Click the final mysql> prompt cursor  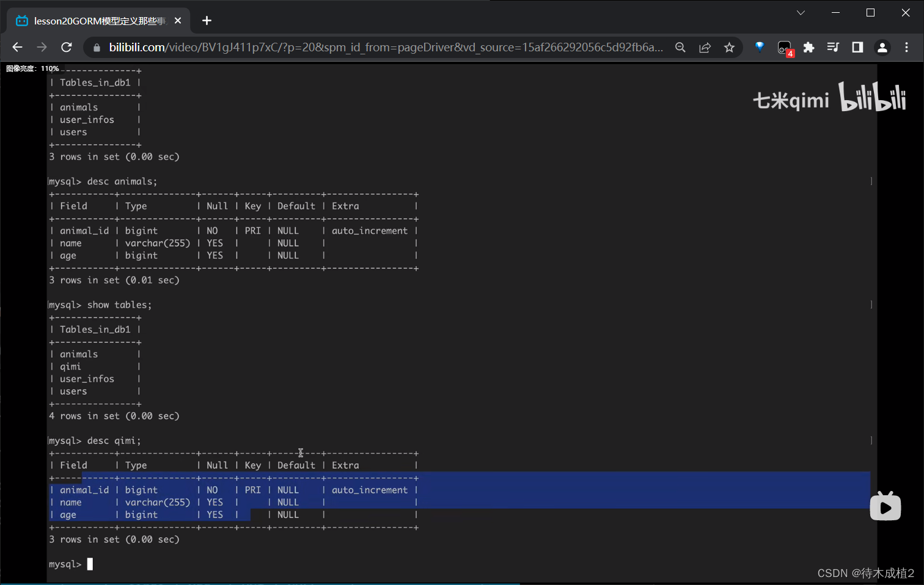[90, 564]
